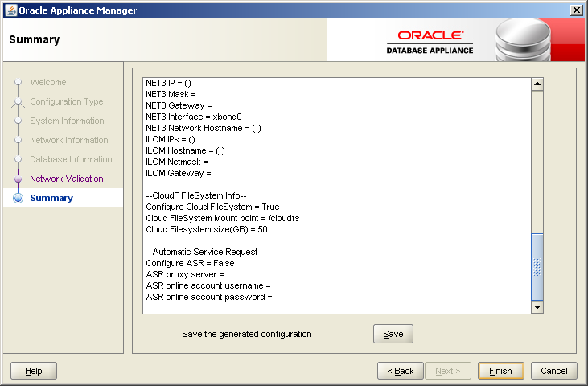Click '--Automatic Service Request--' heading
The image size is (588, 386).
pyautogui.click(x=205, y=252)
